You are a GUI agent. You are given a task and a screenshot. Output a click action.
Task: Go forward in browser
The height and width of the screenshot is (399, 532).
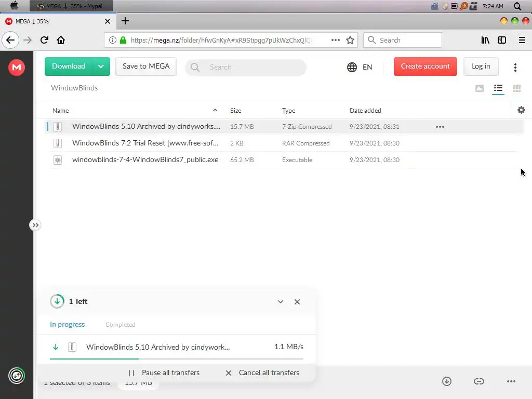28,40
